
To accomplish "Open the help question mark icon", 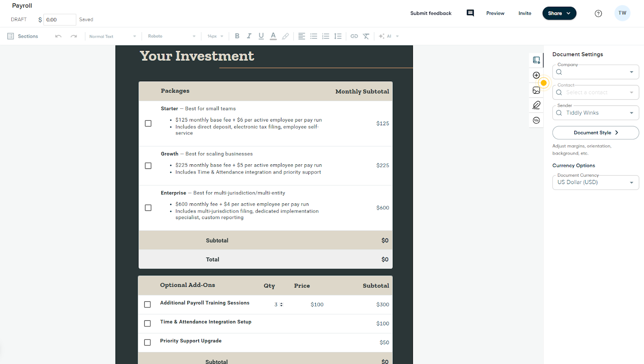I will (598, 13).
